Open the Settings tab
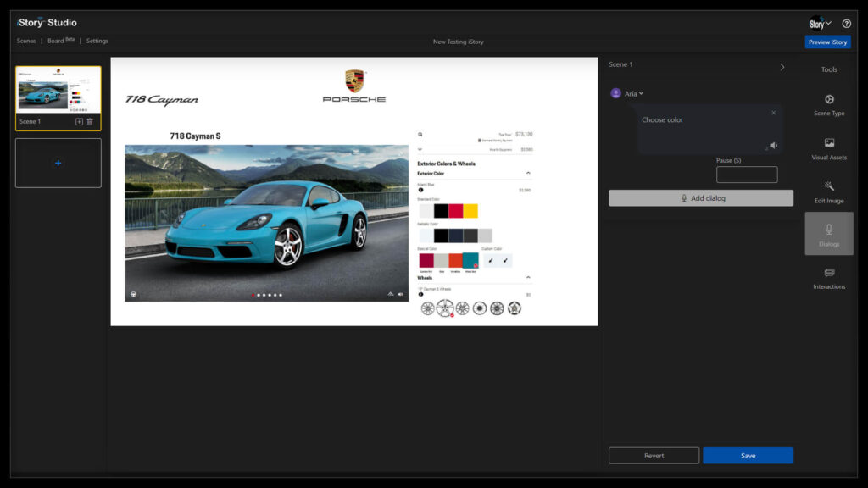Image resolution: width=868 pixels, height=488 pixels. 97,41
